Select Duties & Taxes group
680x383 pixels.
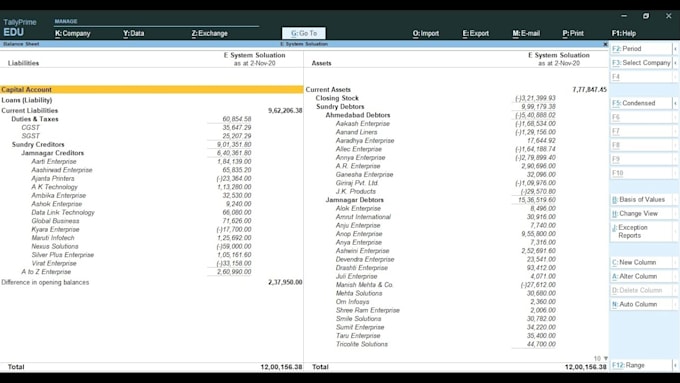35,119
